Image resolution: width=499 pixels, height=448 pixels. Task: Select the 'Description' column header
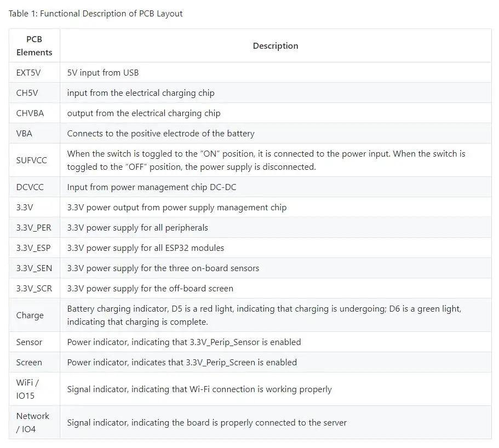276,45
